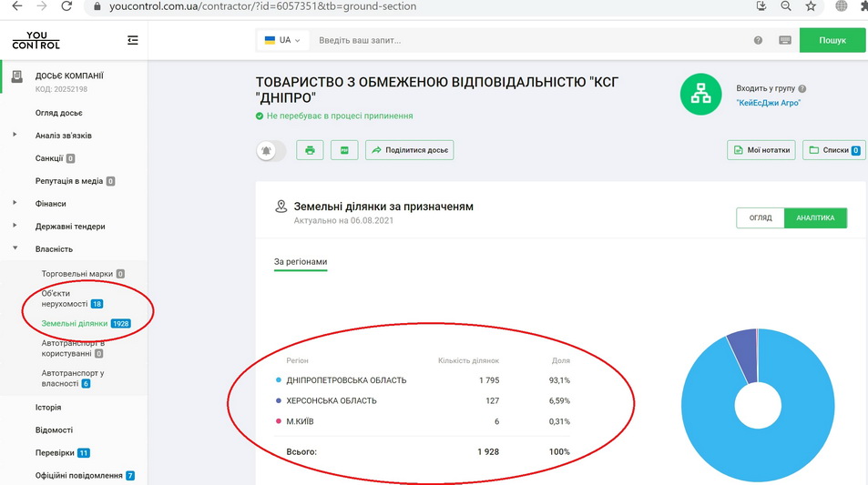Click Поділитися досьє button

[410, 150]
